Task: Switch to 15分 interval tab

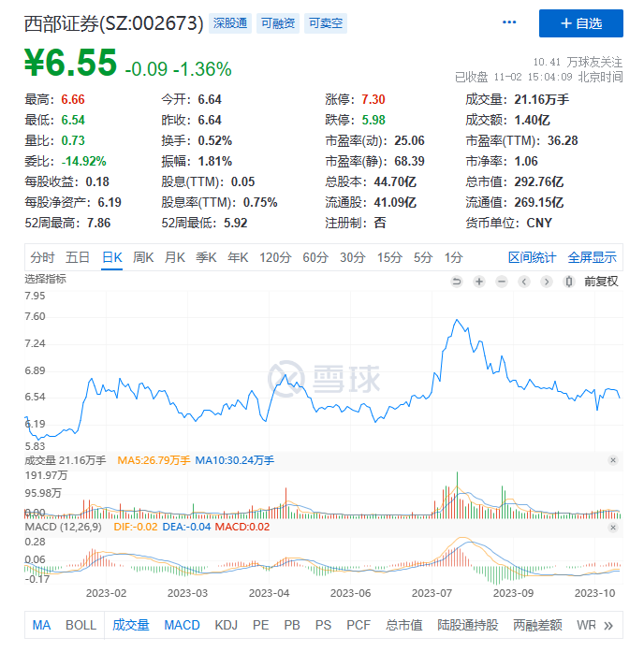Action: [389, 257]
